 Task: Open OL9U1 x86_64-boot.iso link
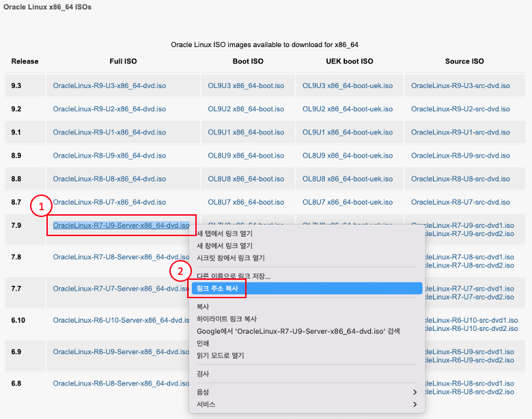coord(246,132)
